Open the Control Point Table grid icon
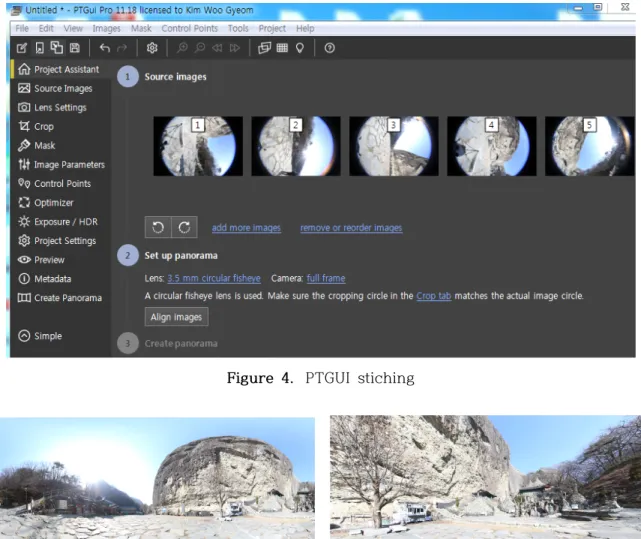641x539 pixels. pyautogui.click(x=282, y=48)
